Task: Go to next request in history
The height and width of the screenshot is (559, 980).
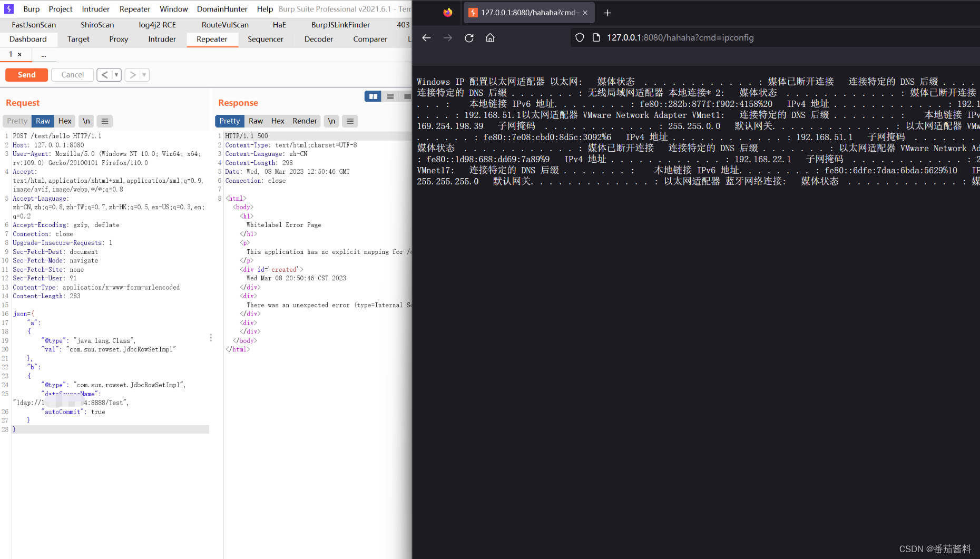Action: tap(133, 75)
